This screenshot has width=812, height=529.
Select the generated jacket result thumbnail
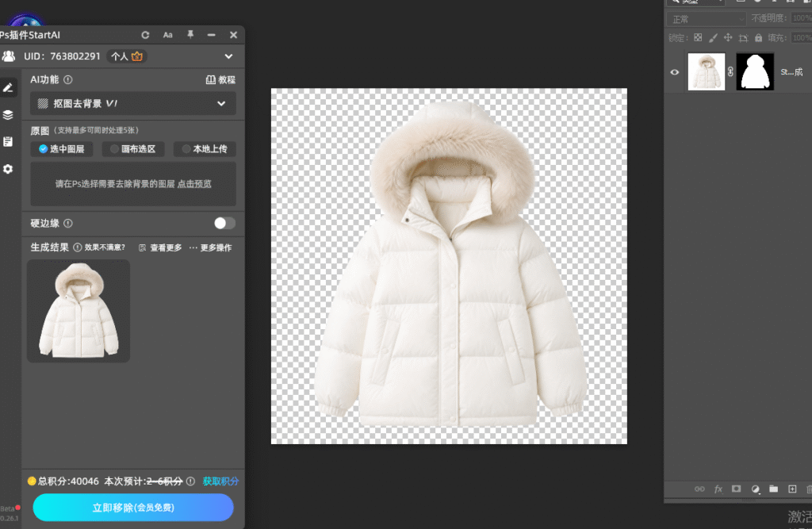[79, 311]
